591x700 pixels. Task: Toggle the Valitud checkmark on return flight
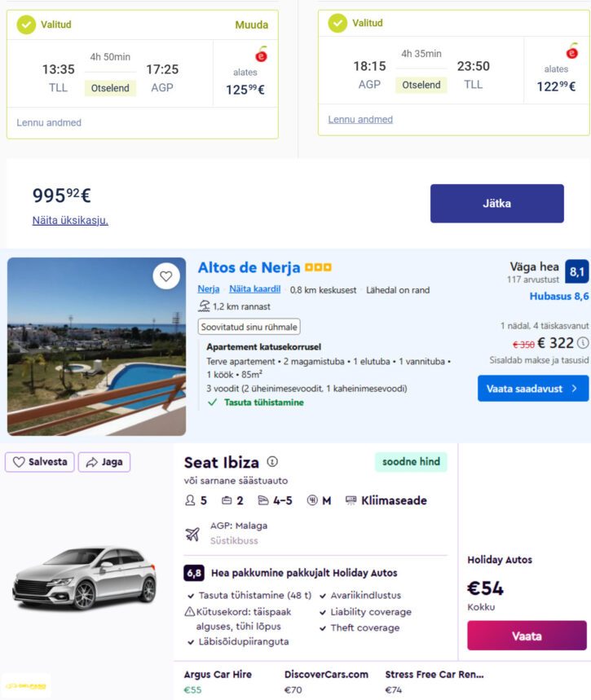[337, 23]
